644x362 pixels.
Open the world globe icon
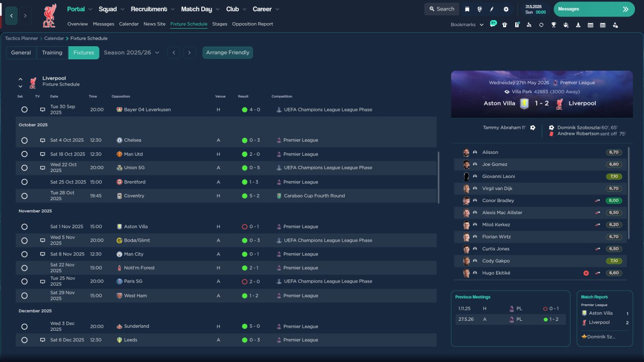[x=479, y=9]
